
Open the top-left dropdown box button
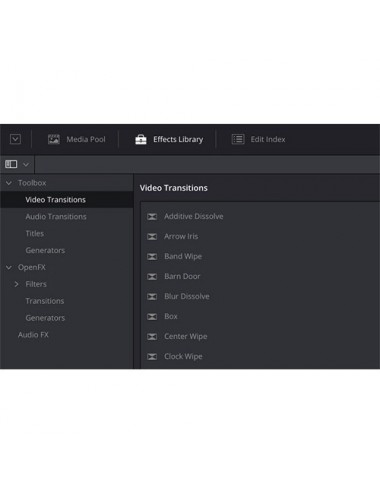15,139
